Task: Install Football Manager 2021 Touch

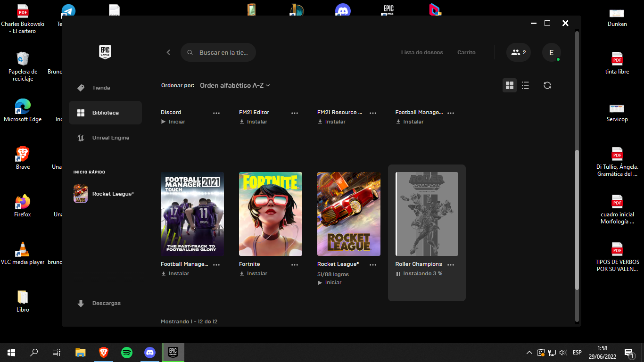Action: (x=175, y=273)
